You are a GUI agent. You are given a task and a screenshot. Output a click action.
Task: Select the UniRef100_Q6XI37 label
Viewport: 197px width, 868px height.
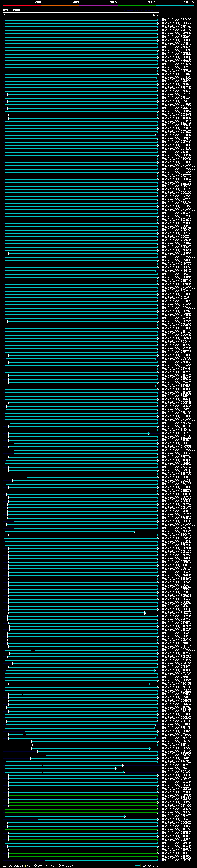pos(177,436)
